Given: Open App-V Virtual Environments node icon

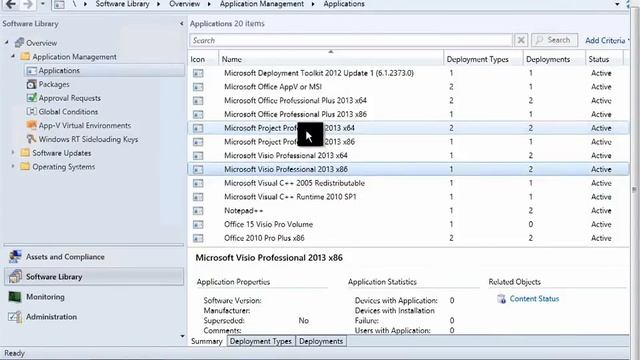Looking at the screenshot, I should tap(31, 125).
